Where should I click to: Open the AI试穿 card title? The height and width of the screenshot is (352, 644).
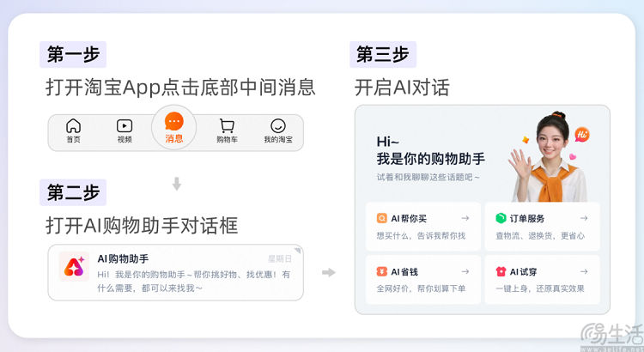click(523, 272)
